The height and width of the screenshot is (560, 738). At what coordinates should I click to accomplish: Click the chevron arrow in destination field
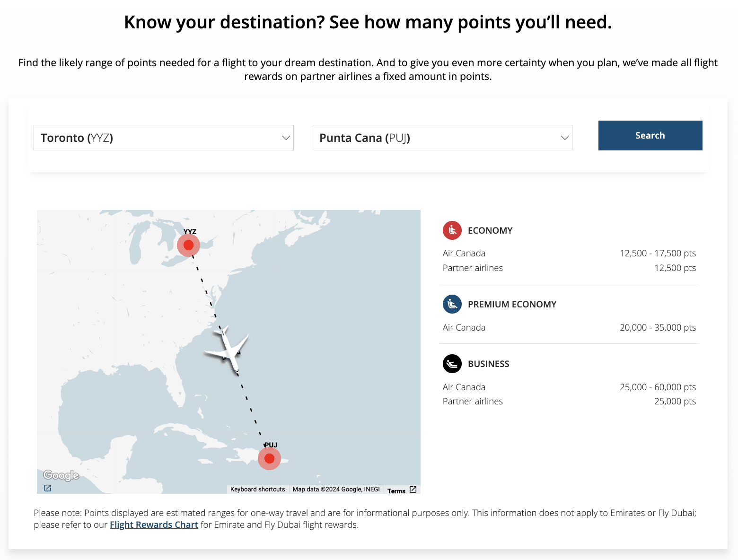[x=564, y=138]
